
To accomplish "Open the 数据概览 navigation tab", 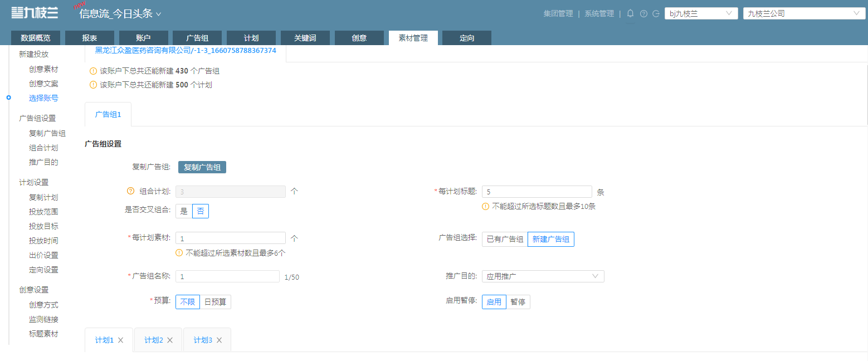I will click(x=36, y=38).
